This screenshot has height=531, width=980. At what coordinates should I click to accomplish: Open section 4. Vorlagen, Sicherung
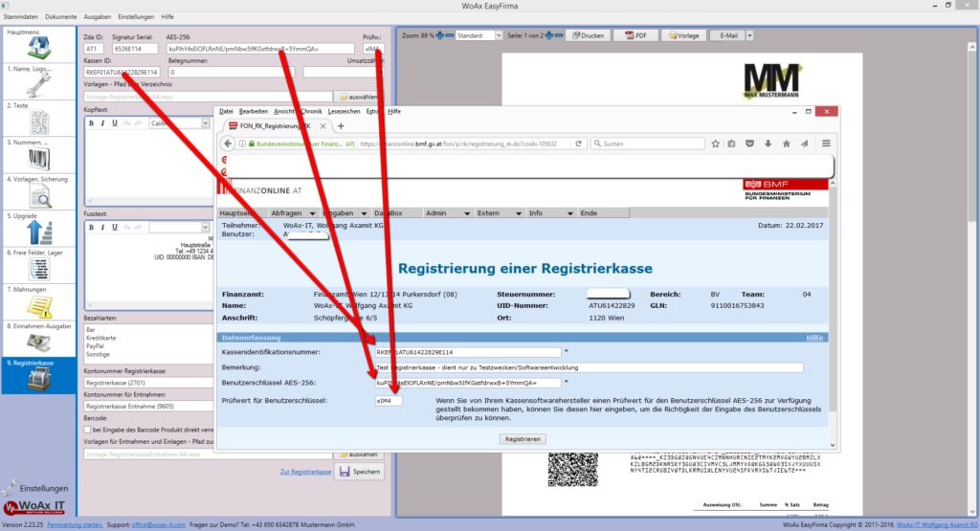coord(38,191)
